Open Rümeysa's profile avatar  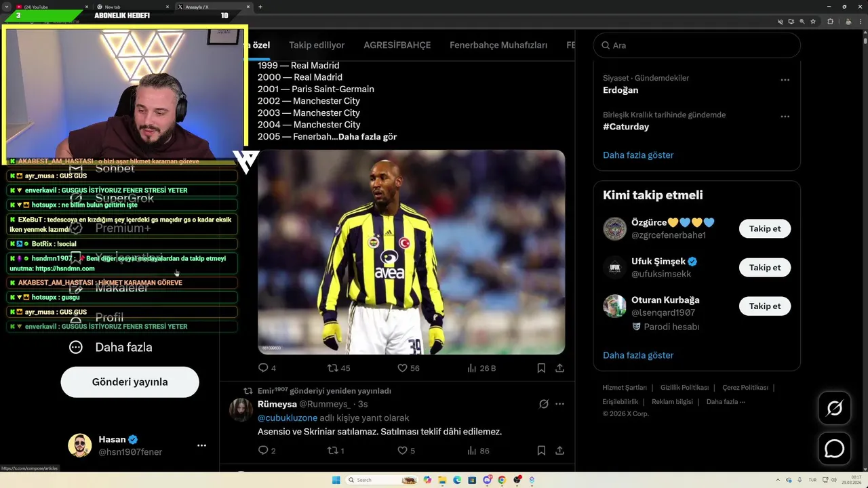[x=241, y=410]
